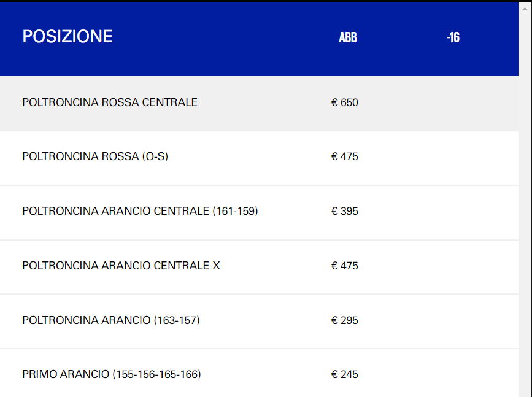The height and width of the screenshot is (397, 532).
Task: Select the € 395 price
Action: click(345, 211)
